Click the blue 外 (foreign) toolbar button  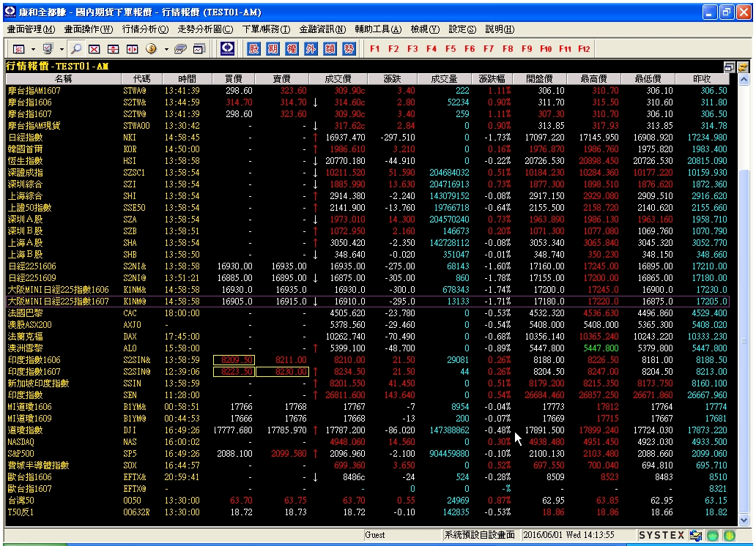[311, 49]
